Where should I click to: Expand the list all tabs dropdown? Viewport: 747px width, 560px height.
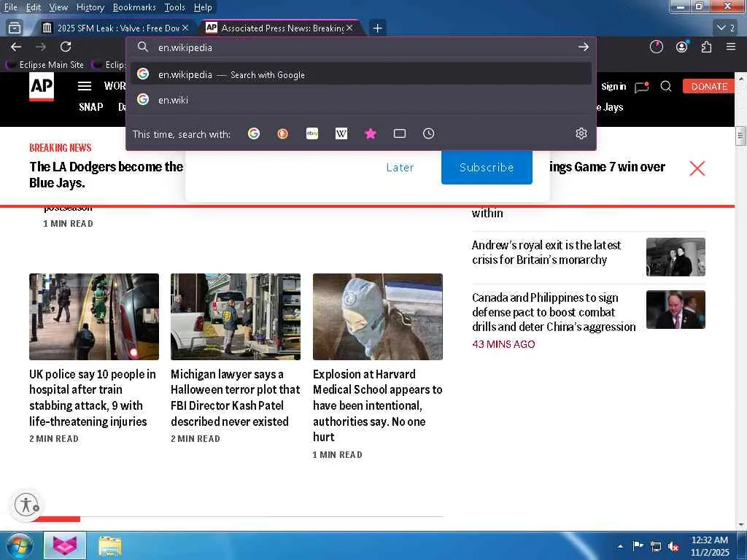pos(726,28)
